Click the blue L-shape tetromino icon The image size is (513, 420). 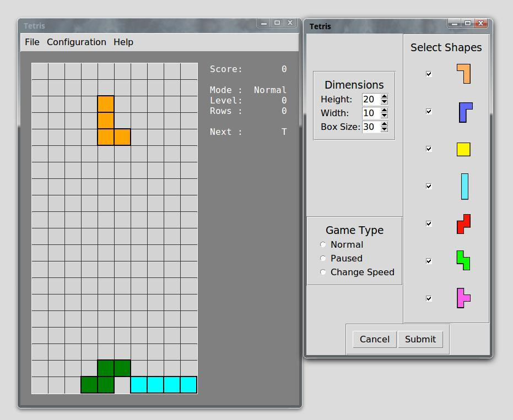click(x=466, y=112)
